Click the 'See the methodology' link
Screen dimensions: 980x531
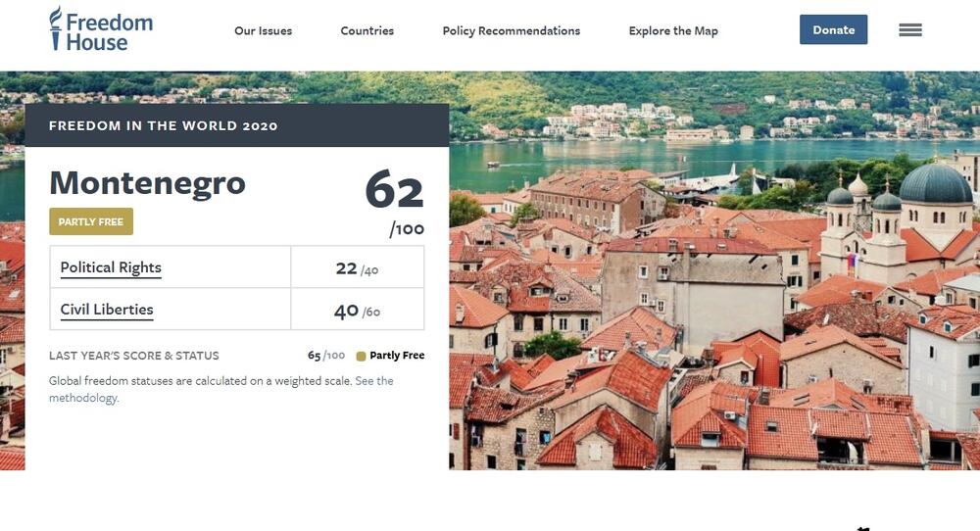tap(373, 381)
